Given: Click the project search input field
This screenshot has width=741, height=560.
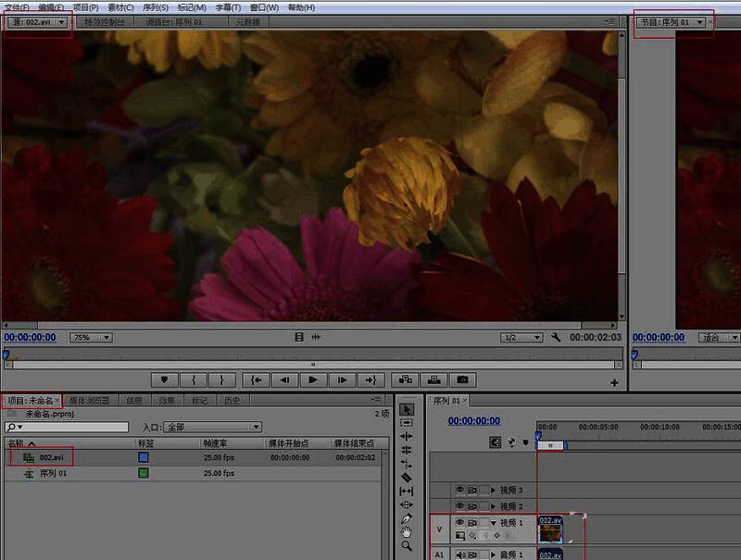Looking at the screenshot, I should tap(72, 427).
